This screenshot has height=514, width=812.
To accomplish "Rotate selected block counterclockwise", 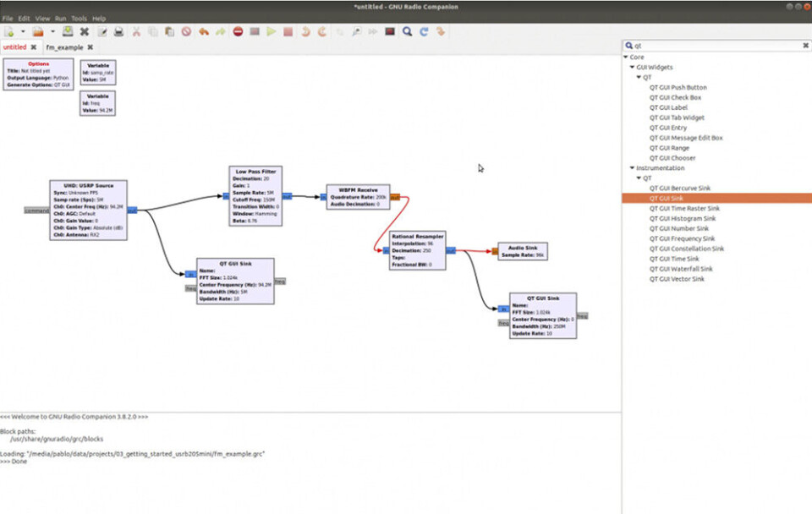I will pos(305,31).
